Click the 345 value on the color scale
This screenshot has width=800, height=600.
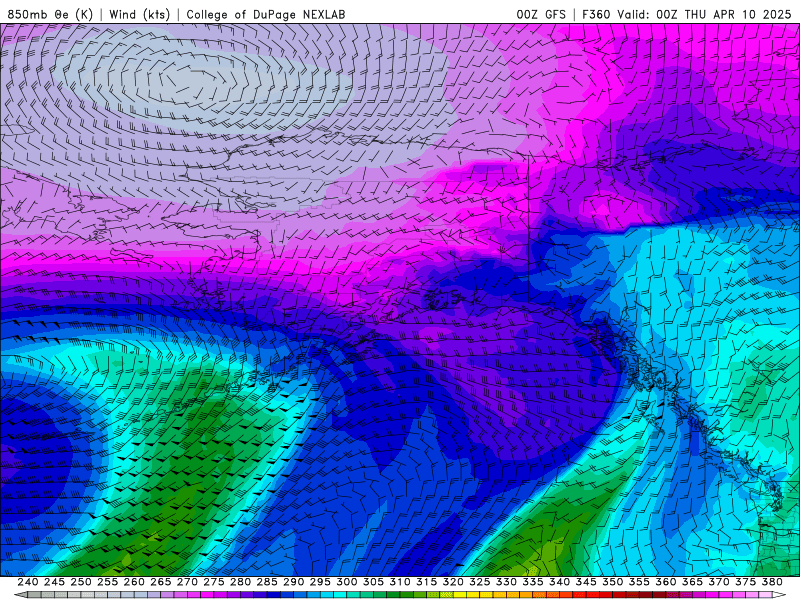click(586, 582)
